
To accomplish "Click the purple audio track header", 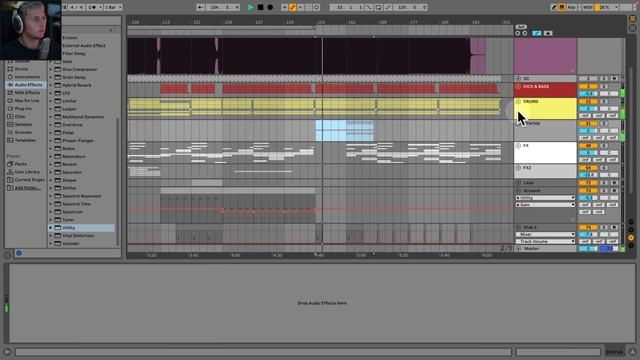I will (545, 56).
